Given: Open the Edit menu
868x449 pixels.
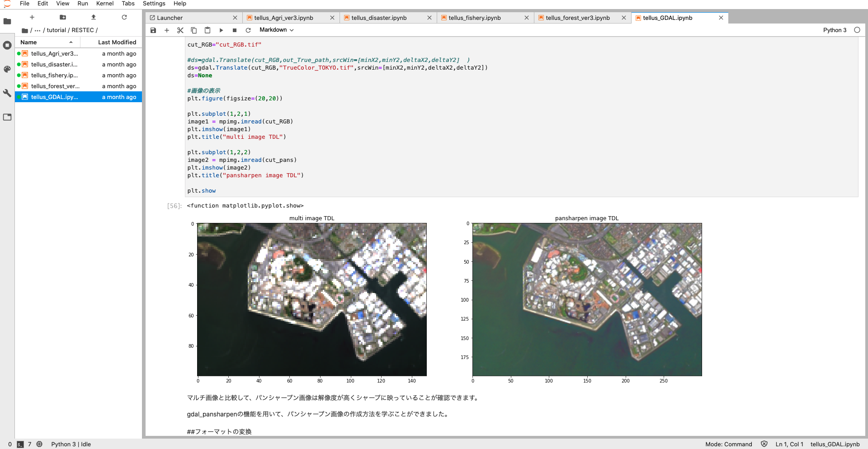Looking at the screenshot, I should tap(43, 4).
